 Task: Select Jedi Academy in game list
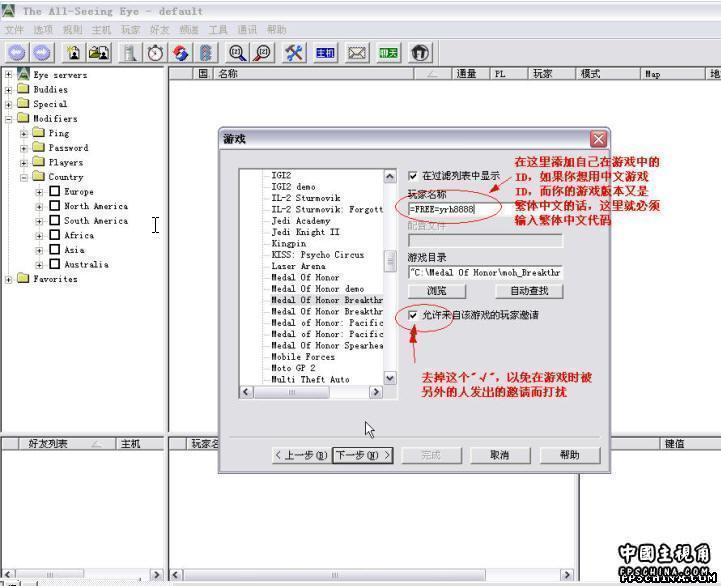click(301, 221)
